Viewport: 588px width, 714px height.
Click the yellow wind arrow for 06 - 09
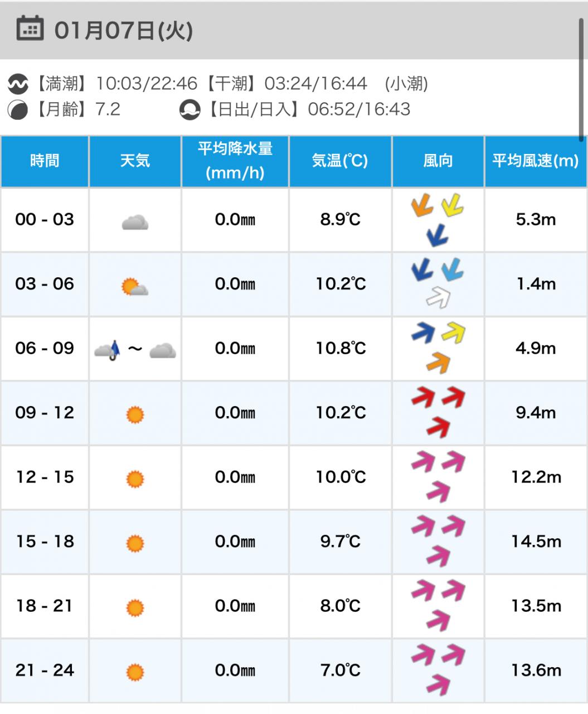454,332
